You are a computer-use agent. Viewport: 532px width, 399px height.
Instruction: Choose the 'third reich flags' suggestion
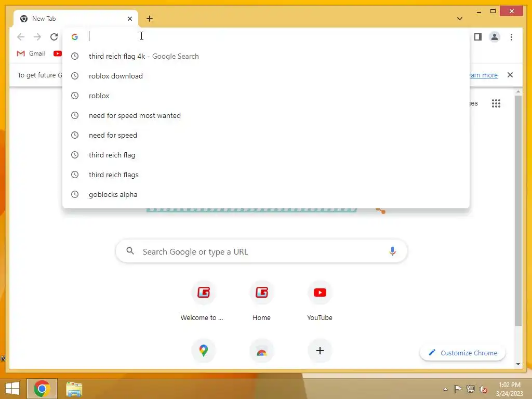tap(266, 175)
